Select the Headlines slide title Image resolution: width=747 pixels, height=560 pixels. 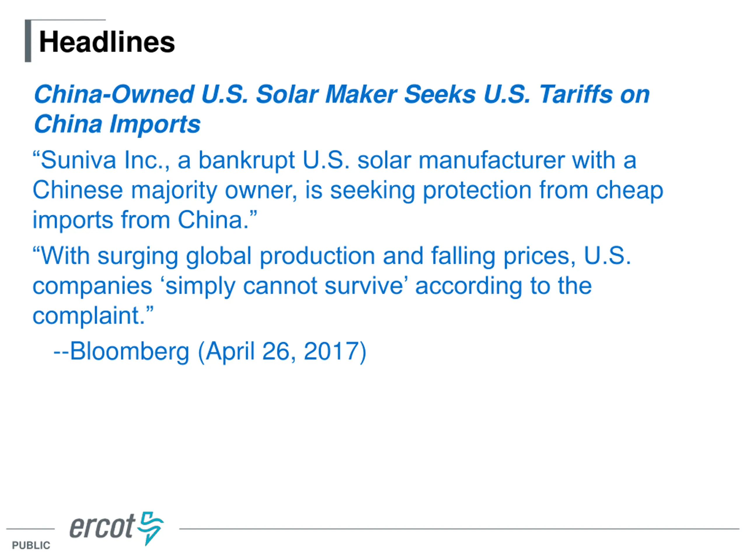(107, 42)
